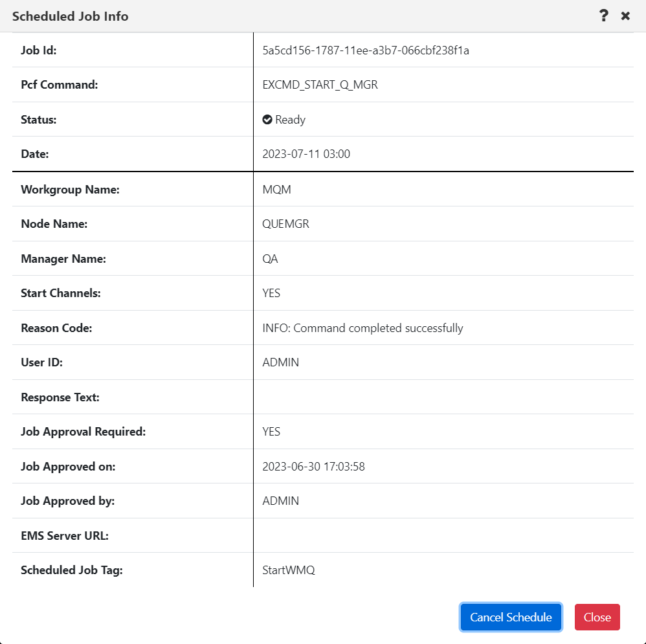Click the reason code message text
Viewport: 646px width, 644px height.
(x=362, y=328)
